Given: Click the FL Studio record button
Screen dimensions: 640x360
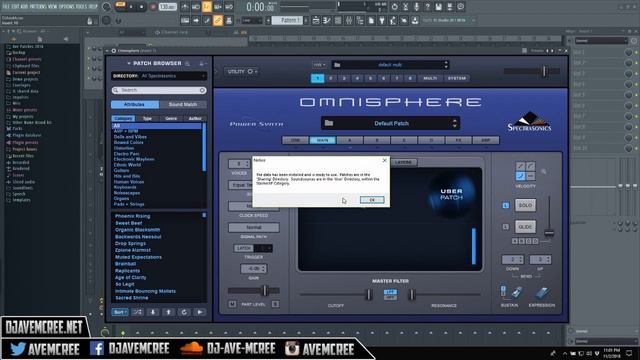Looking at the screenshot, I should point(153,7).
